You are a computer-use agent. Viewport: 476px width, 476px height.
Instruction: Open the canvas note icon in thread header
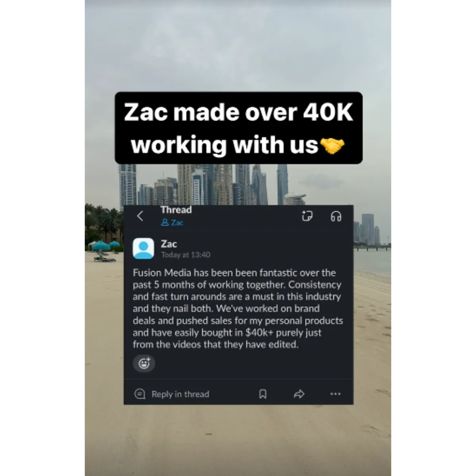[307, 216]
